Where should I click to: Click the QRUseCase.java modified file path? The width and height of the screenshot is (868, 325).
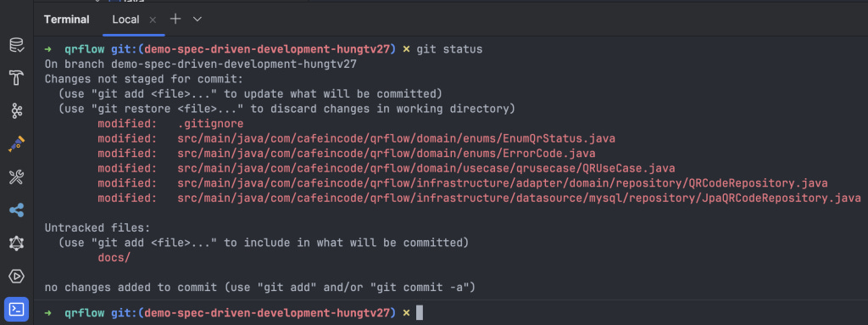pos(426,168)
